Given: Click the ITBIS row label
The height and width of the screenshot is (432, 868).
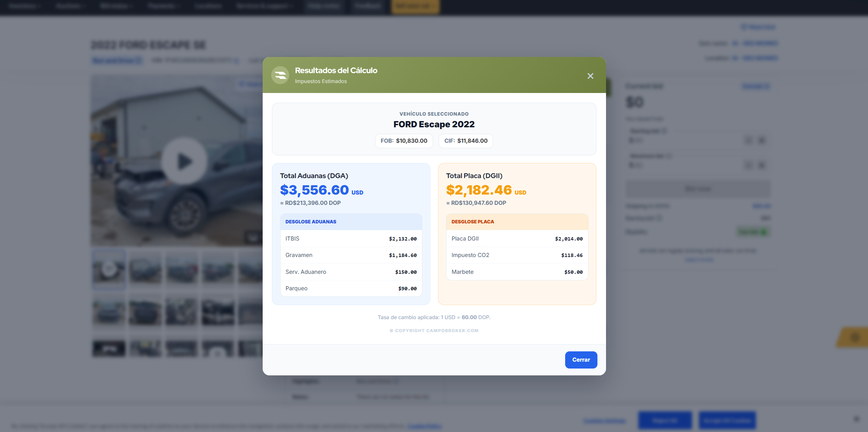Looking at the screenshot, I should pos(292,238).
